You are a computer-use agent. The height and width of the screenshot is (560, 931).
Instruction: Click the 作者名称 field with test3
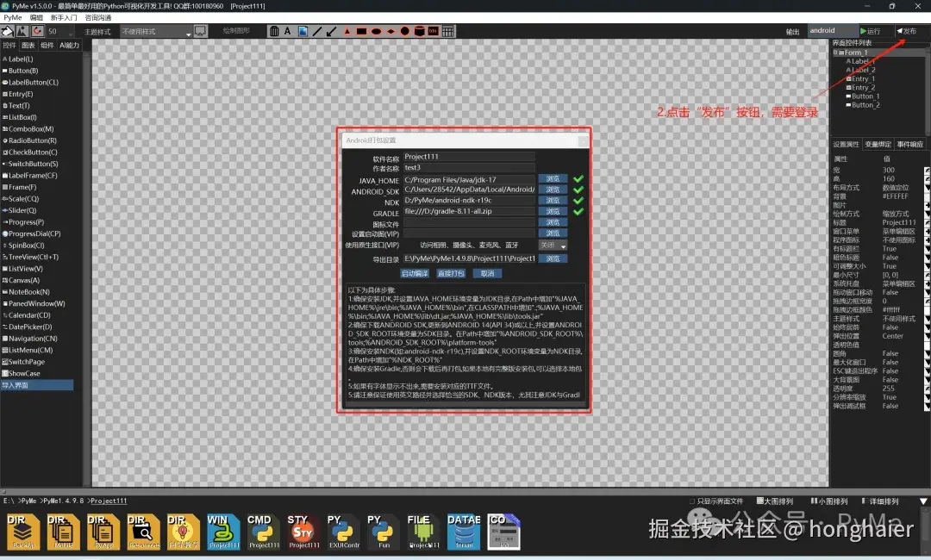469,168
